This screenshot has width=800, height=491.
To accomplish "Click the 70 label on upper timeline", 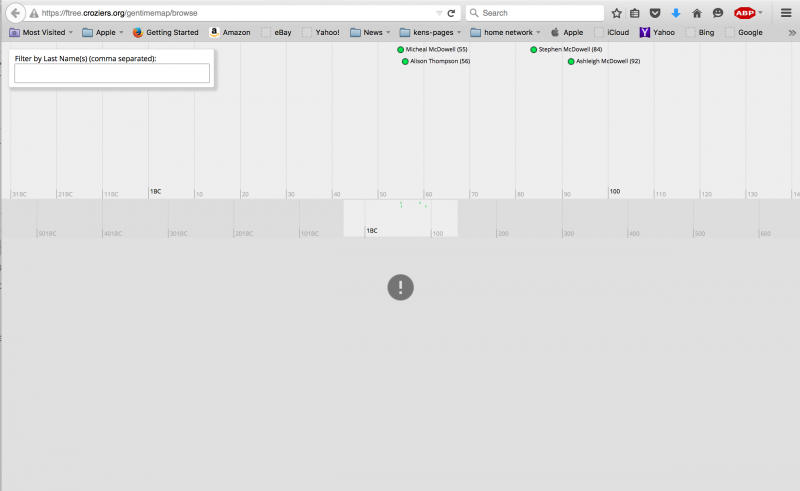I will click(x=474, y=194).
